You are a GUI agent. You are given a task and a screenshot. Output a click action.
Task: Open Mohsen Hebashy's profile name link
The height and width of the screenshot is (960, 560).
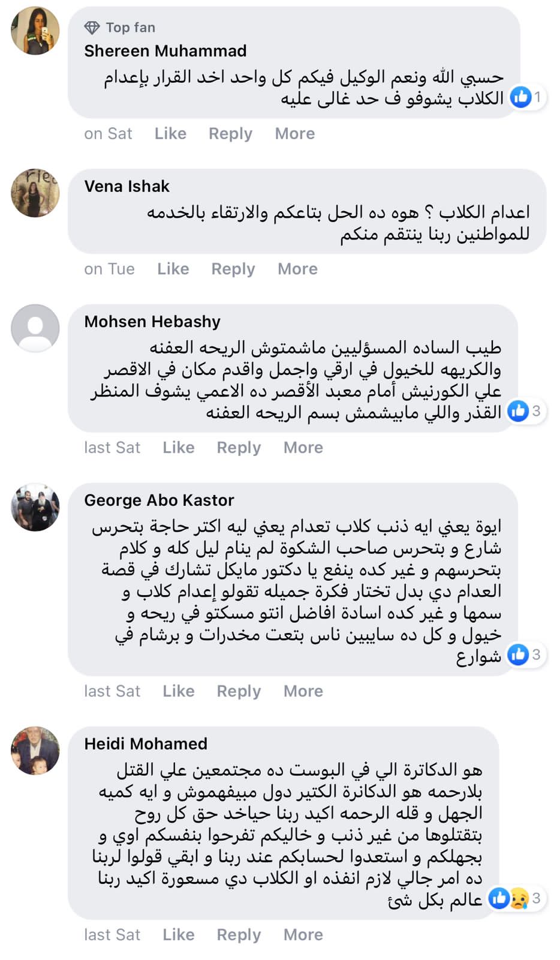click(x=152, y=322)
